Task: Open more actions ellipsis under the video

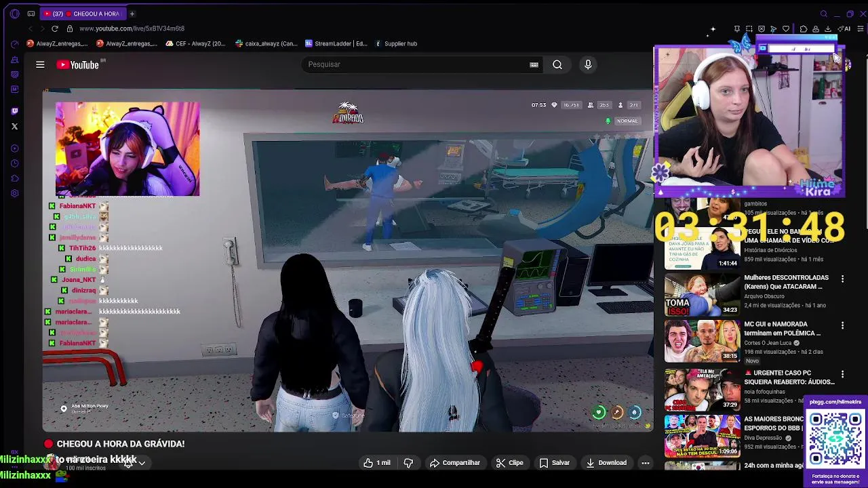Action: click(646, 463)
